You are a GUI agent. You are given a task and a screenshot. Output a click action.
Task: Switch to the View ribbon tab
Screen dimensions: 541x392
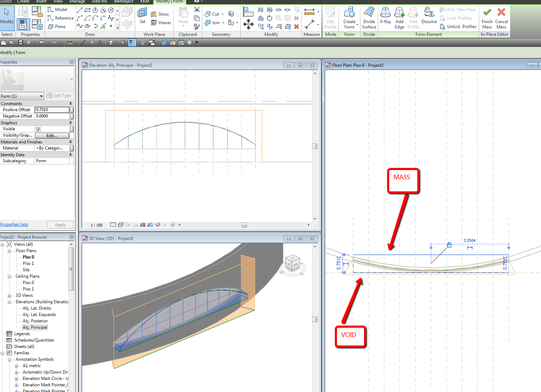58,1
